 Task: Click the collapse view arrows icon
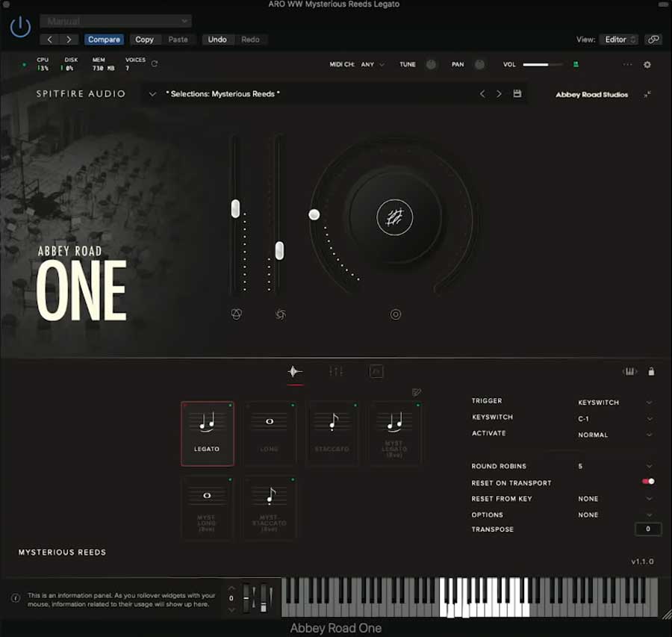[647, 94]
